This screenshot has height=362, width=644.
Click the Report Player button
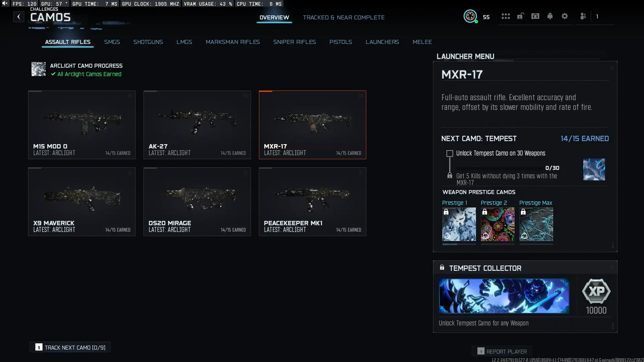[502, 351]
